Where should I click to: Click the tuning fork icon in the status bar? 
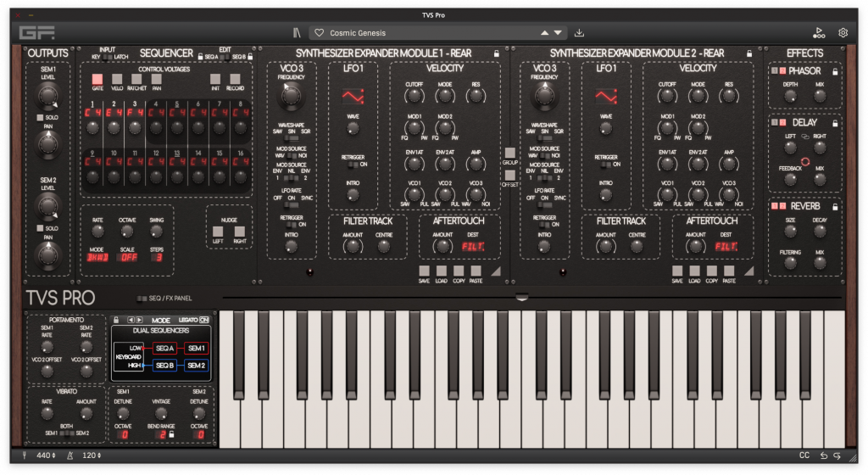pos(25,455)
